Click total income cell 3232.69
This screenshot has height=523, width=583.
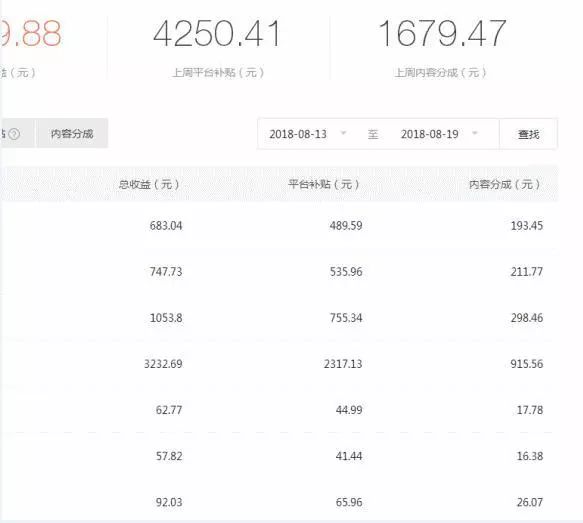pos(163,364)
